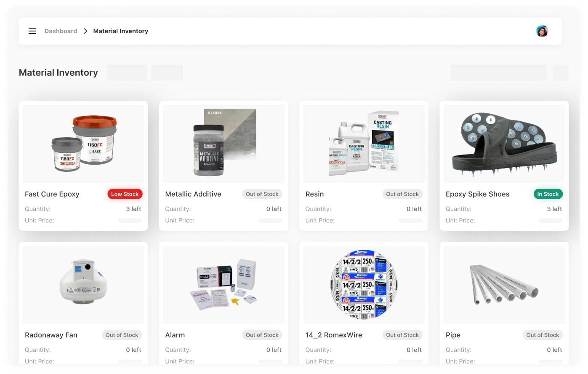
Task: Select the Fast Cure Epoxy title
Action: (x=52, y=194)
